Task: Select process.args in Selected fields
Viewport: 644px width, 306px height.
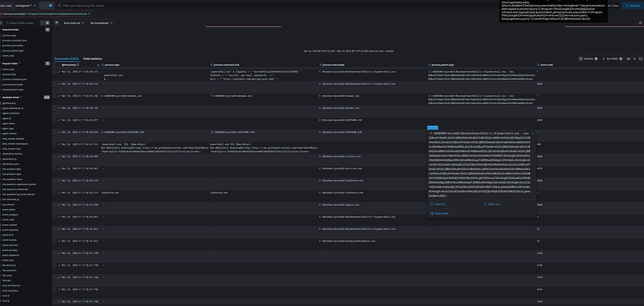Action: click(9, 35)
